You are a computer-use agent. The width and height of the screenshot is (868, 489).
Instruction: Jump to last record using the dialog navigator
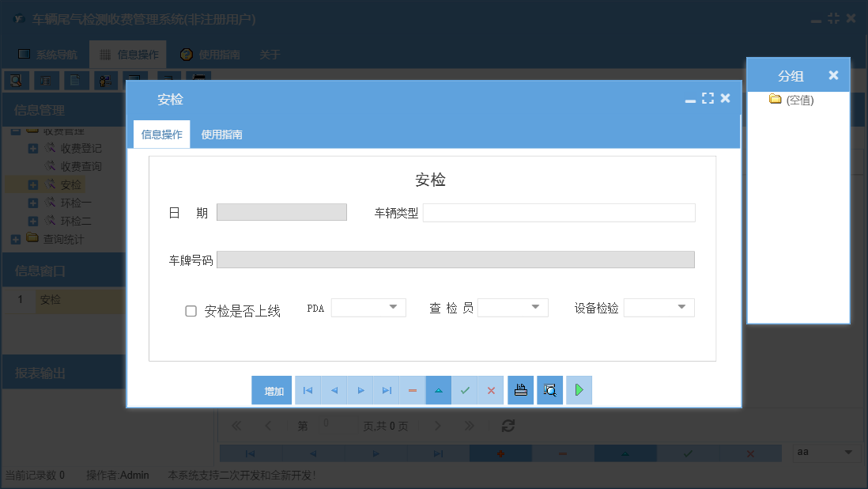click(387, 389)
